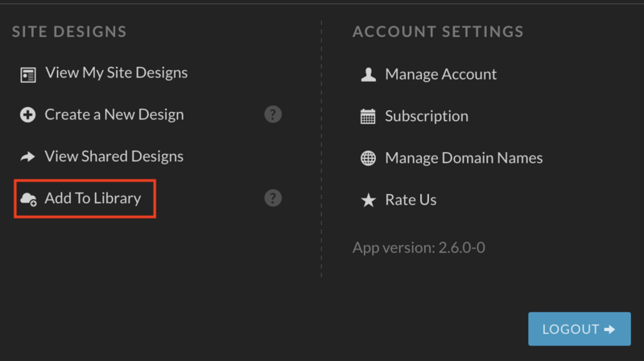Select Create a New Design
The height and width of the screenshot is (361, 644).
click(114, 114)
